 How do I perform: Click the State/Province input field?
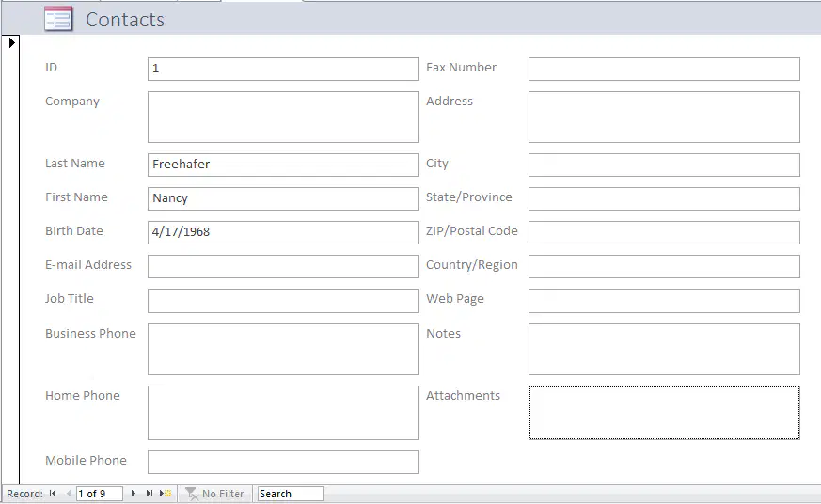[x=664, y=199]
